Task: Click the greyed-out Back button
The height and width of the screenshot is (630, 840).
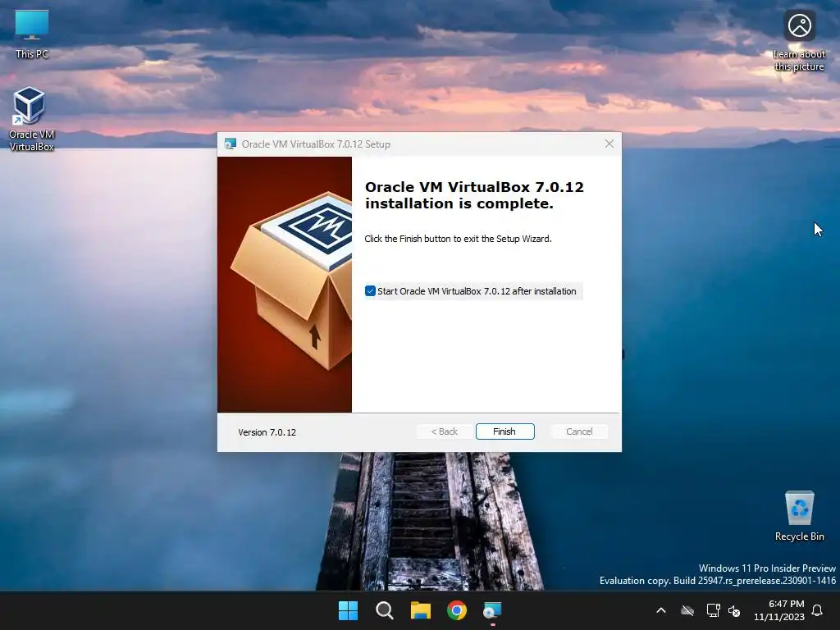Action: pyautogui.click(x=445, y=431)
